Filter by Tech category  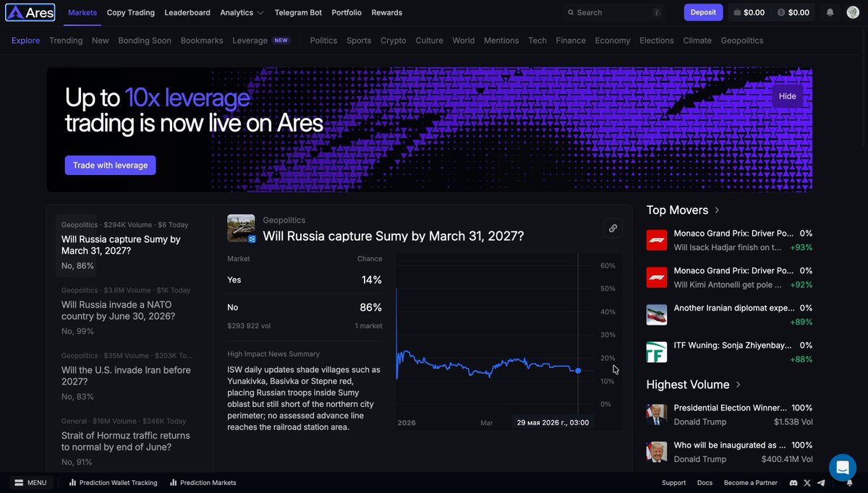[x=537, y=40]
